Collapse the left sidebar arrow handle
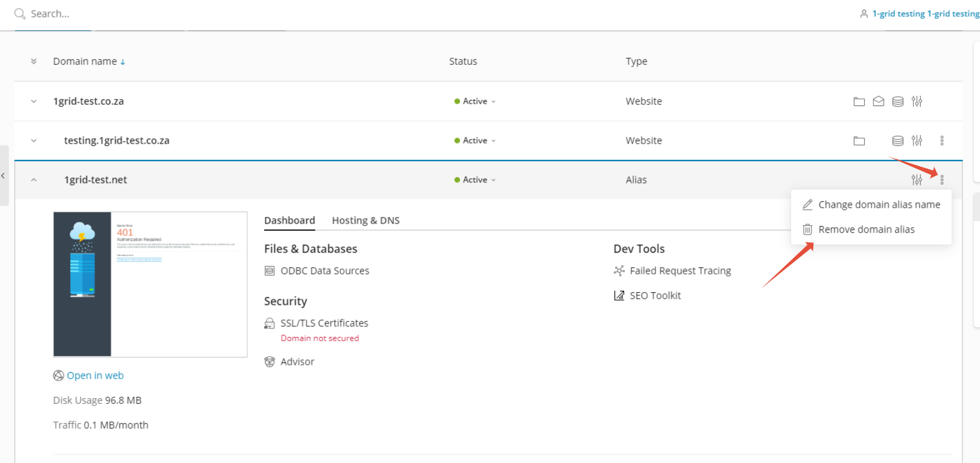The width and height of the screenshot is (980, 463). pos(4,176)
